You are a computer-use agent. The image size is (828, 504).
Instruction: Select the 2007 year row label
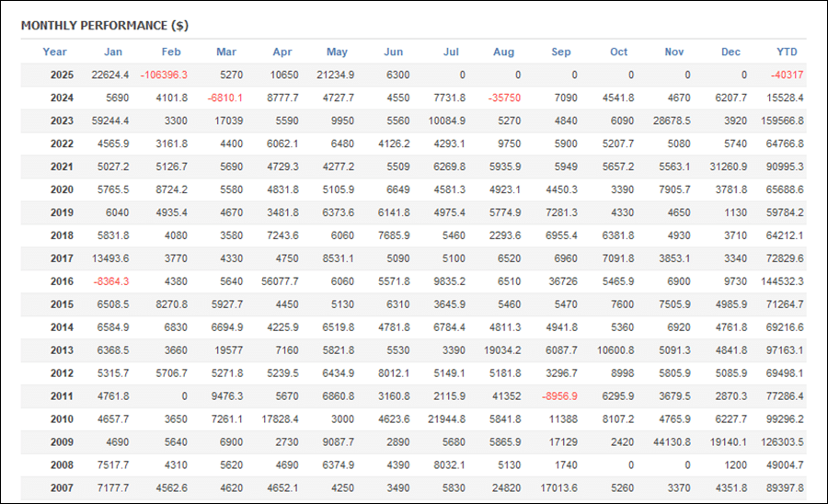coord(62,488)
